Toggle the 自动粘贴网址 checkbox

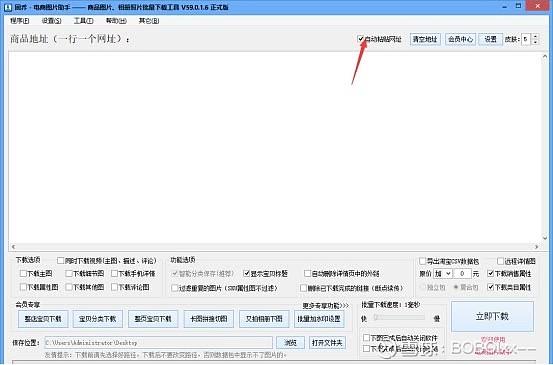[x=361, y=39]
